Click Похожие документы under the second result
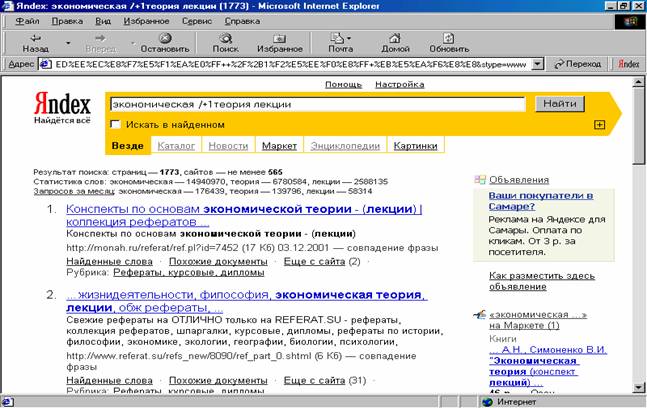 pyautogui.click(x=218, y=380)
